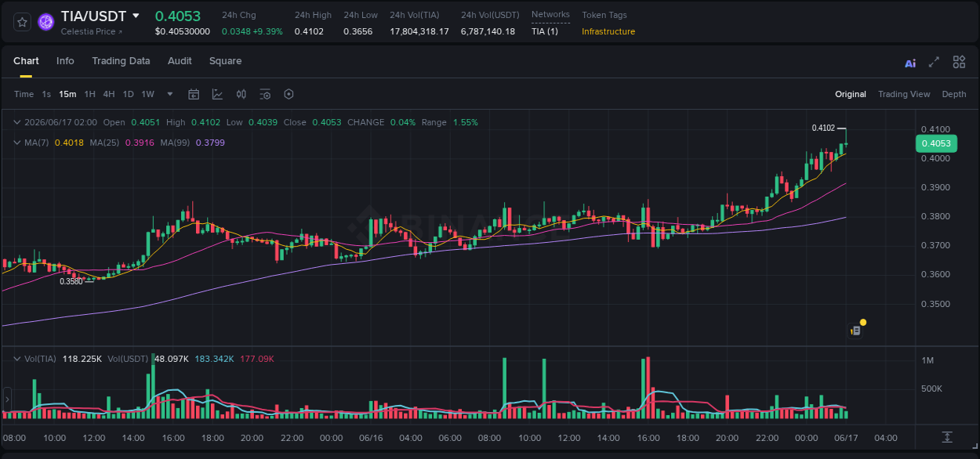This screenshot has width=980, height=459.
Task: Open the Audit tab
Action: [180, 61]
